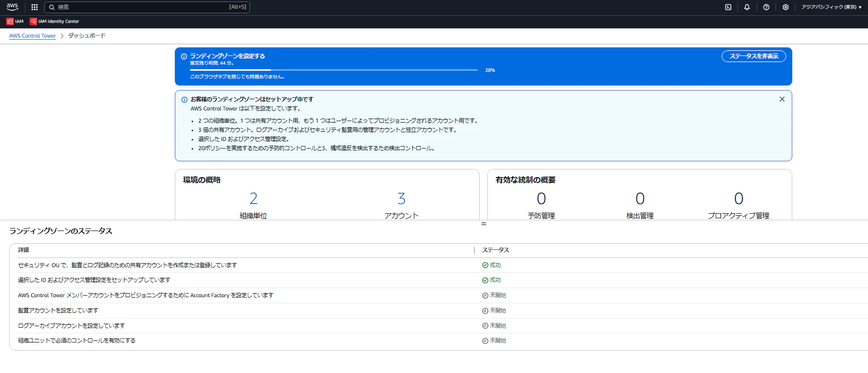Image resolution: width=868 pixels, height=373 pixels.
Task: Click the ステータス column header
Action: pyautogui.click(x=495, y=250)
